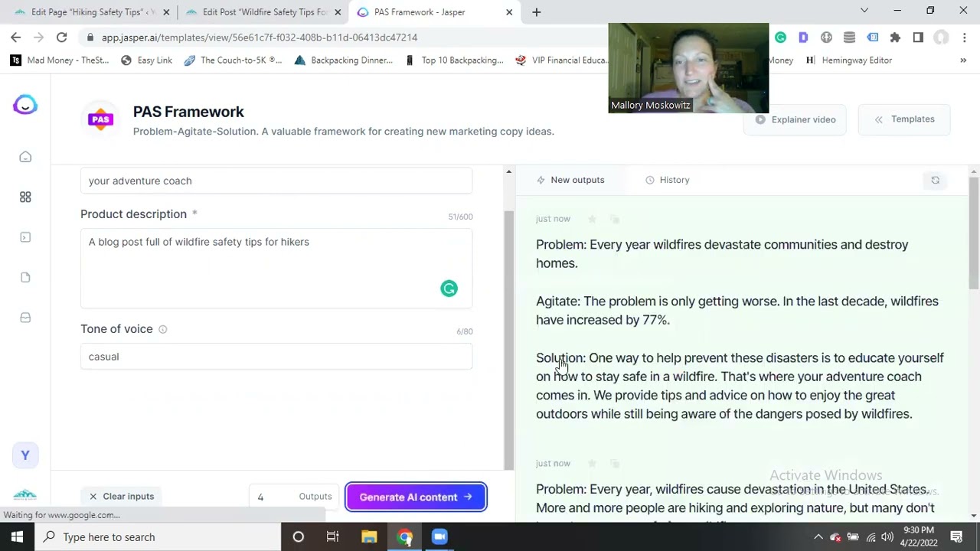Click the Chrome address bar URL
The width and height of the screenshot is (980, 551).
[x=259, y=37]
